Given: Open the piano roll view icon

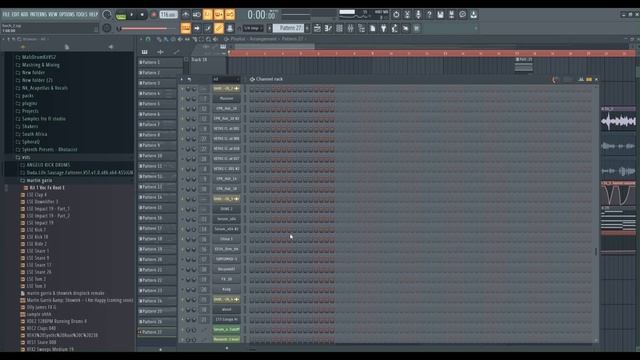Looking at the screenshot, I should 328,28.
